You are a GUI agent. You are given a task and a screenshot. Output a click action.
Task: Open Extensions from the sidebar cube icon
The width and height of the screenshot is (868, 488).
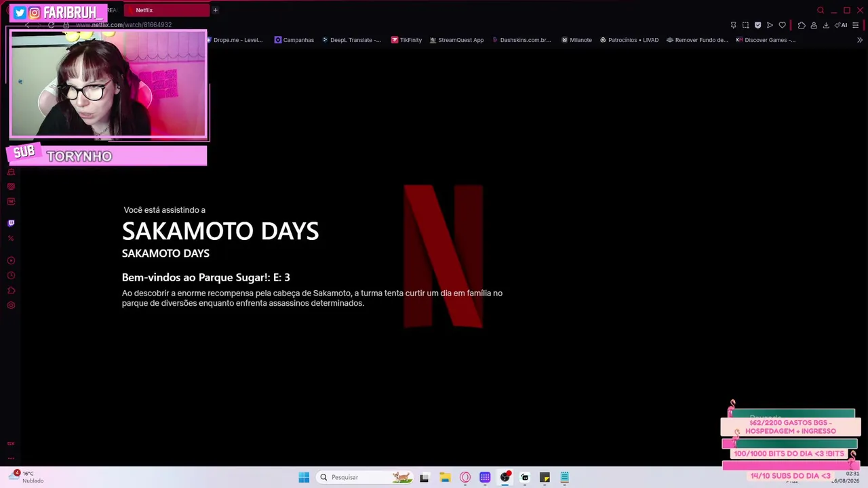coord(11,291)
